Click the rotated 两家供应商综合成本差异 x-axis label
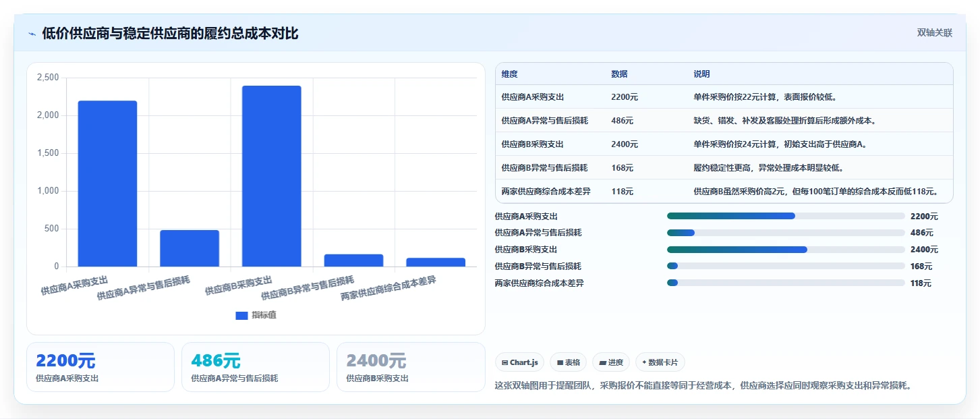980x419 pixels. pyautogui.click(x=388, y=288)
